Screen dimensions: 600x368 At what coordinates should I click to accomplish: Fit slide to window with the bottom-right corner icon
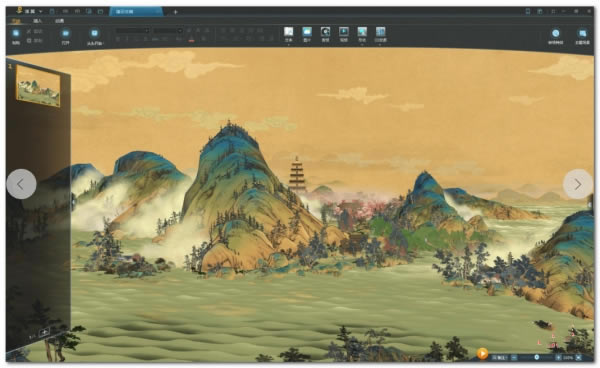click(579, 357)
